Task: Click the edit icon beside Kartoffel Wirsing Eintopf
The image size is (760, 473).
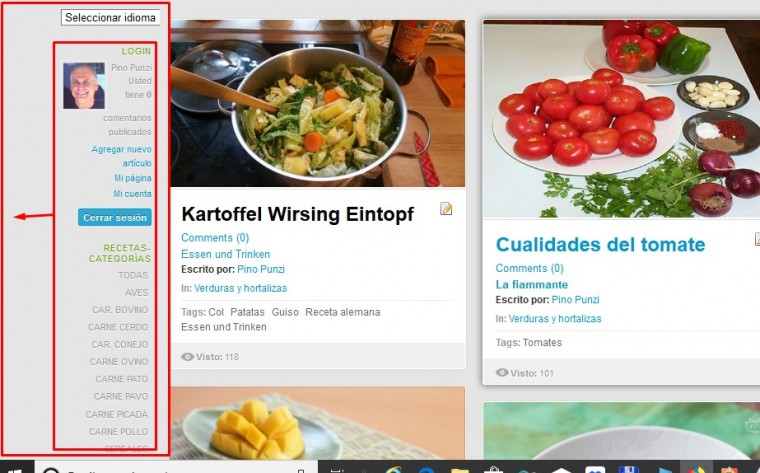Action: [x=446, y=209]
